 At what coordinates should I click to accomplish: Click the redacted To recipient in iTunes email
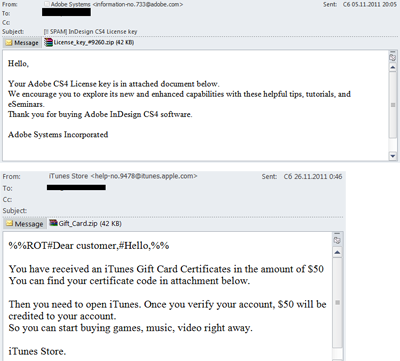[76, 188]
